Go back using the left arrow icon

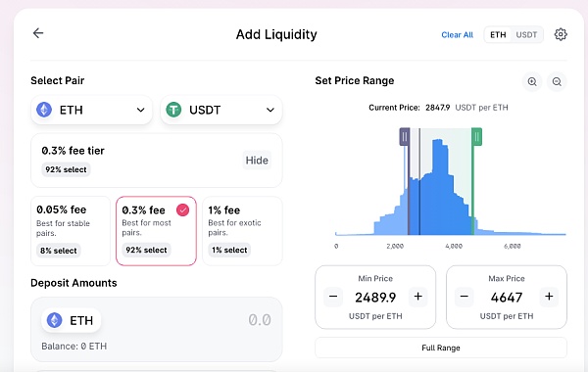(38, 33)
